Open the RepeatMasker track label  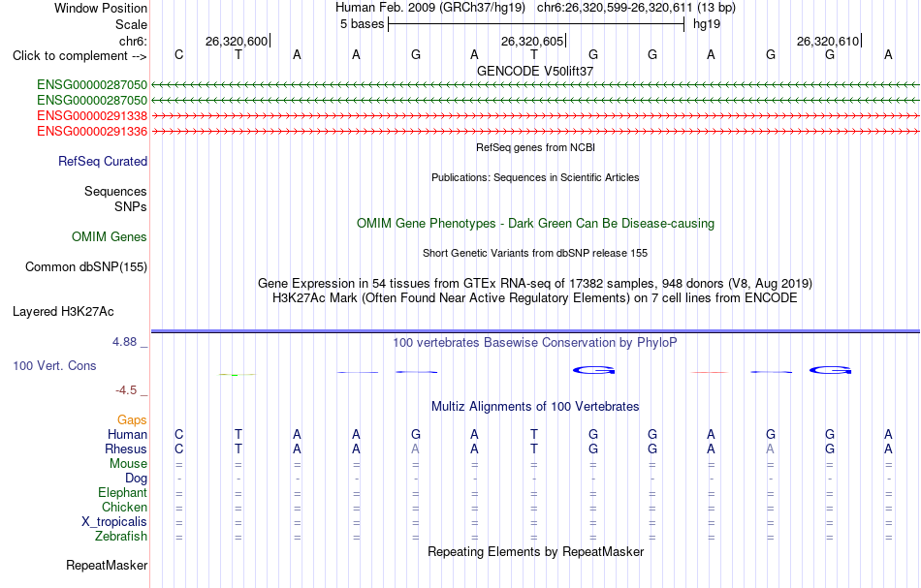107,565
